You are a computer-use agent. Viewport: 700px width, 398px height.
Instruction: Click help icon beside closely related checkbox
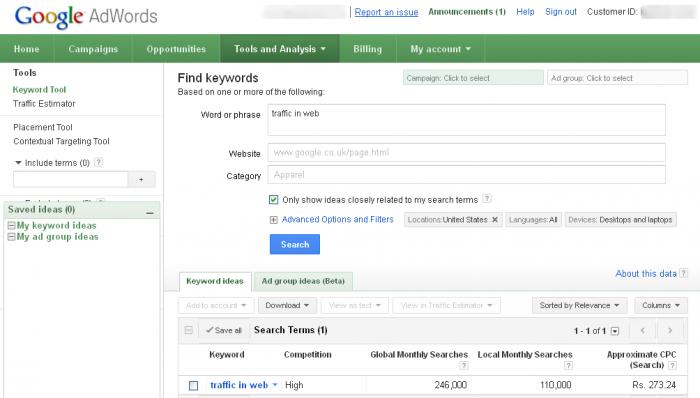[x=487, y=199]
